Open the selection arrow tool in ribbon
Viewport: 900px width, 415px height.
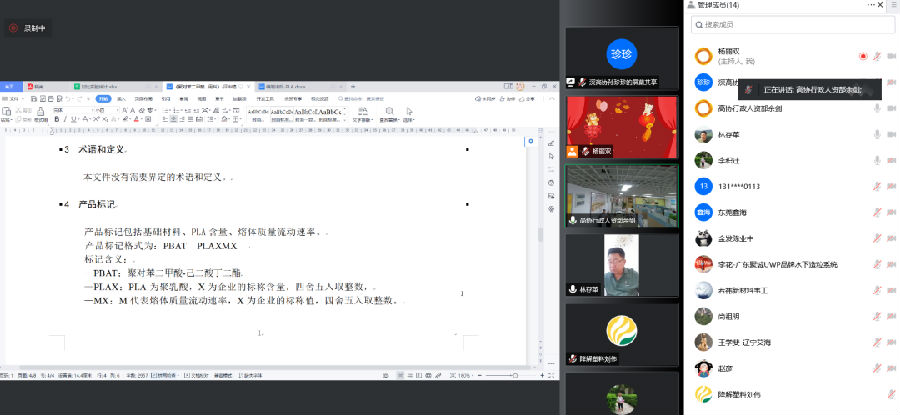coord(409,111)
